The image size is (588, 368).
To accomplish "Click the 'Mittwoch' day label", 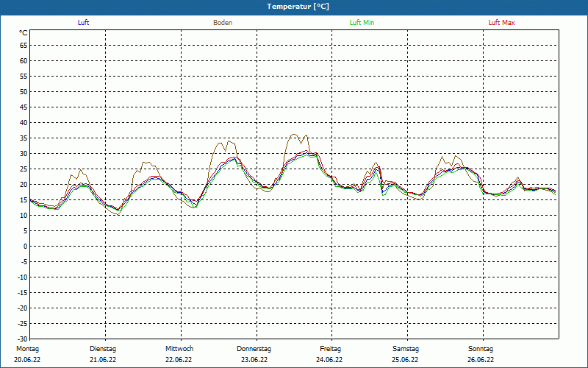I will tap(179, 349).
